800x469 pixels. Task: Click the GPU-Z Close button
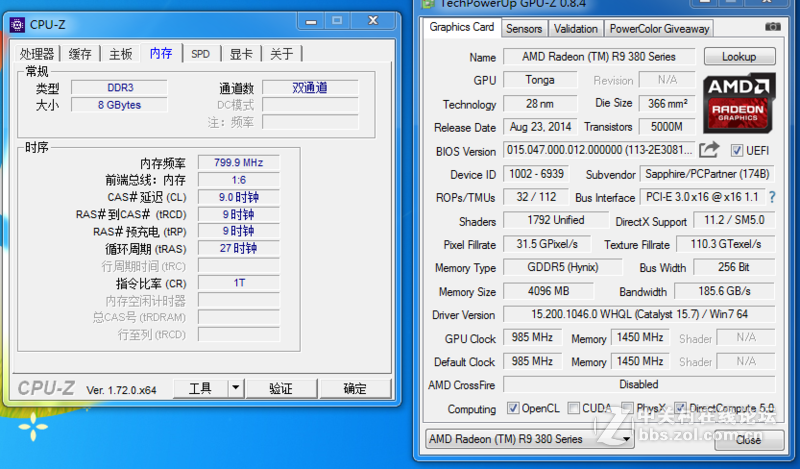(748, 439)
